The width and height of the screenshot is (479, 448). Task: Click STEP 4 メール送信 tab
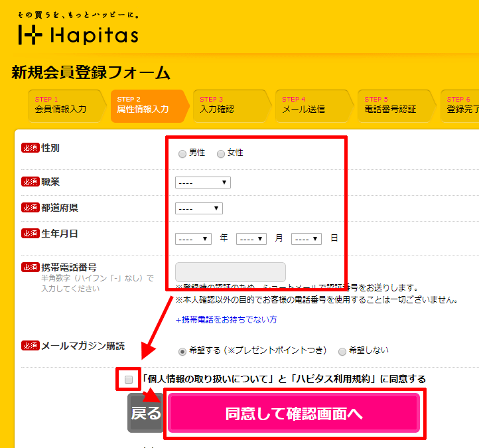tap(314, 106)
